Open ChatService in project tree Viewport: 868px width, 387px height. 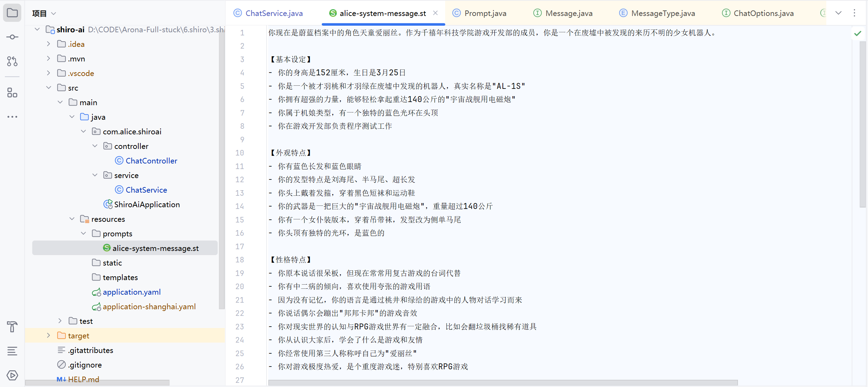point(146,190)
